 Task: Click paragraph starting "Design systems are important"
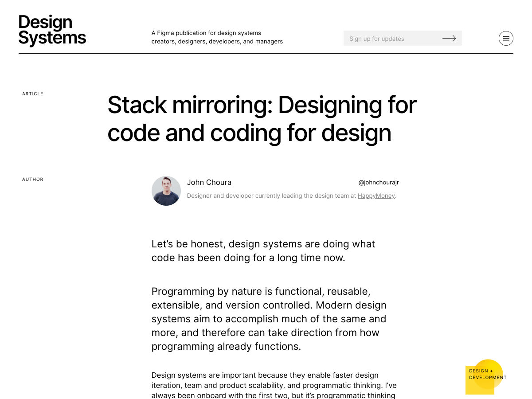274,385
